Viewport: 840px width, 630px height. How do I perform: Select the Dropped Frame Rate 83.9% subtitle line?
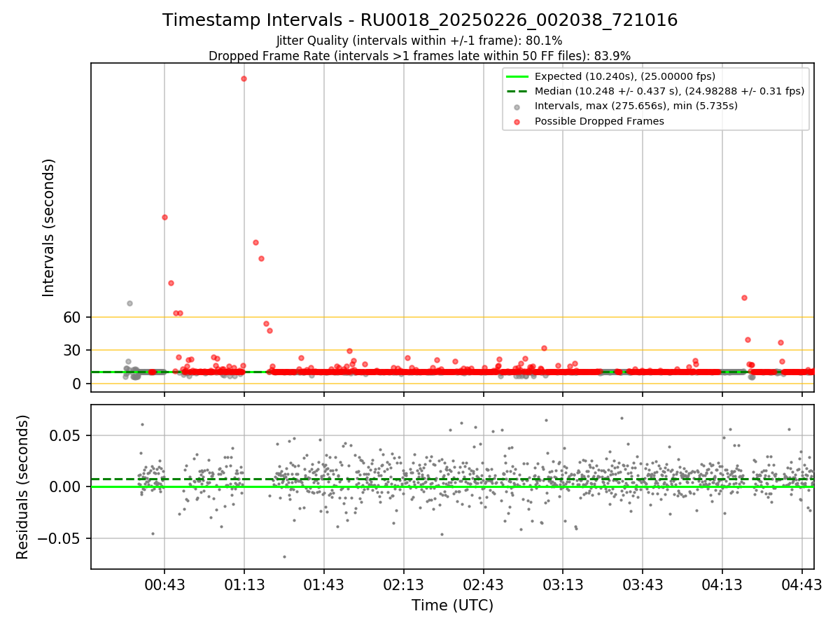420,56
